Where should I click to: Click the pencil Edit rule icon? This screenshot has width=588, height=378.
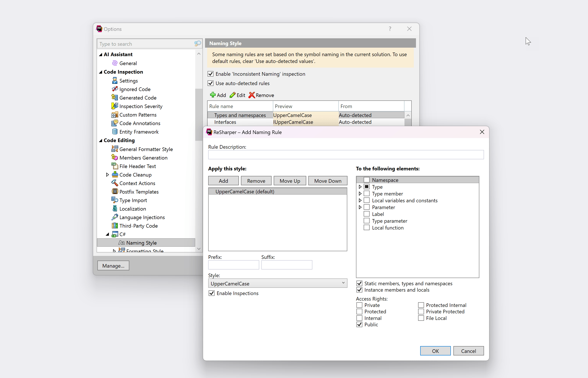tap(232, 95)
